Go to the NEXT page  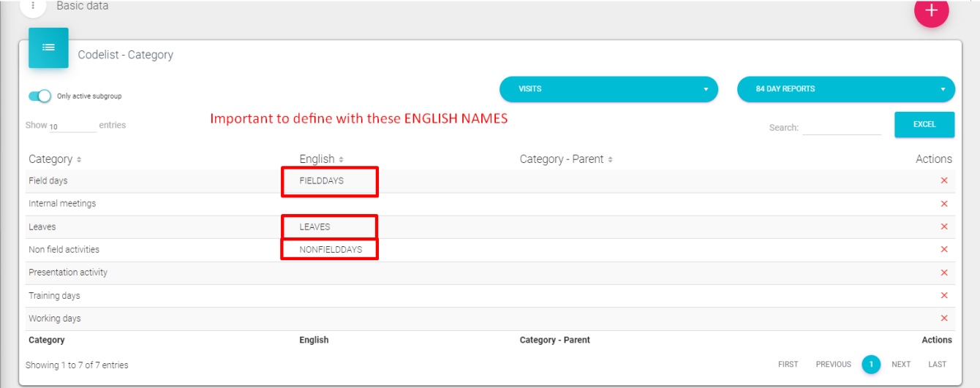(x=901, y=364)
